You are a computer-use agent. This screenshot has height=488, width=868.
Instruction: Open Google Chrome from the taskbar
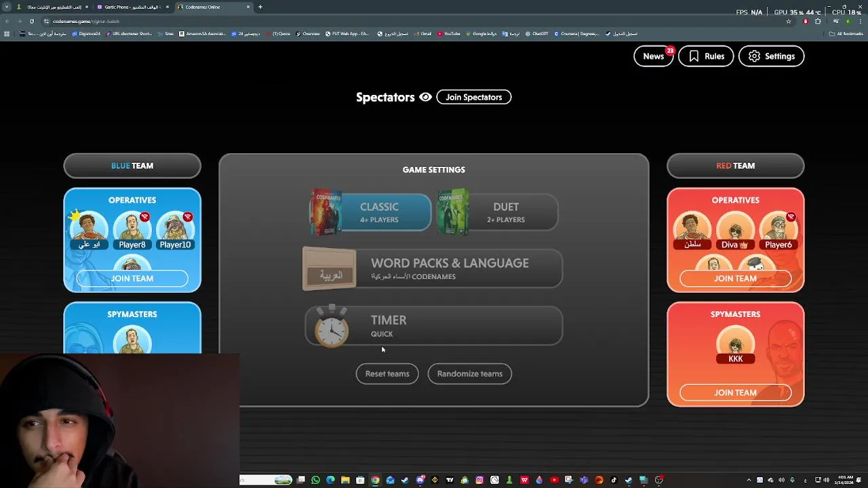click(375, 480)
